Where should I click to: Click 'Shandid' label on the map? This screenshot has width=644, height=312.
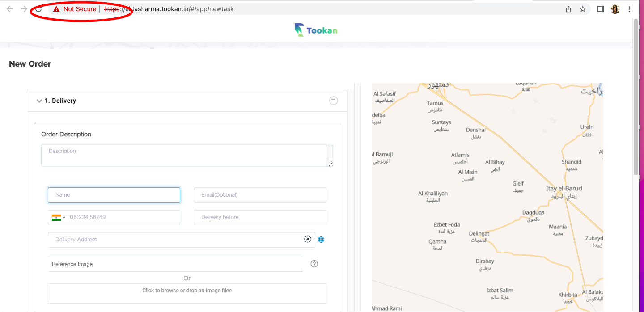[572, 162]
